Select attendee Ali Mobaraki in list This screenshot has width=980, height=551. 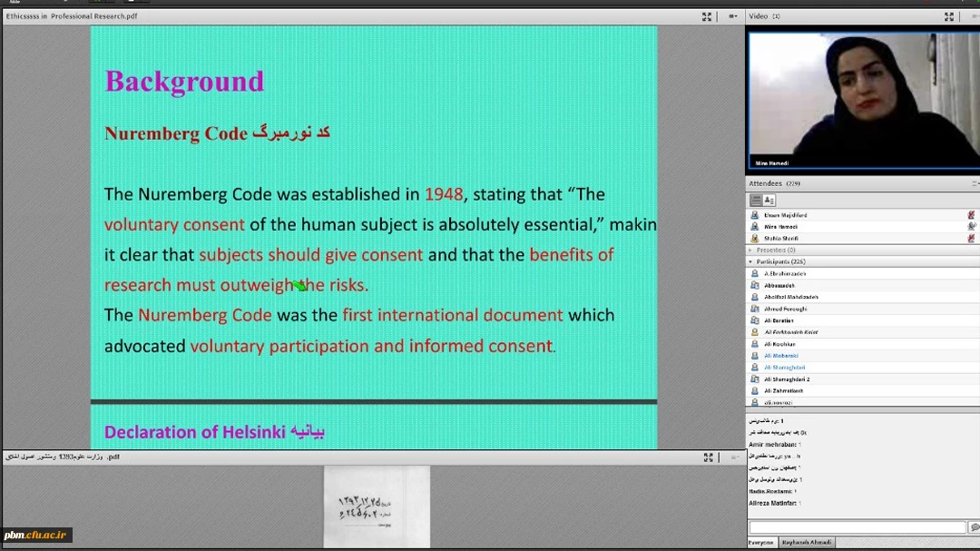point(780,356)
